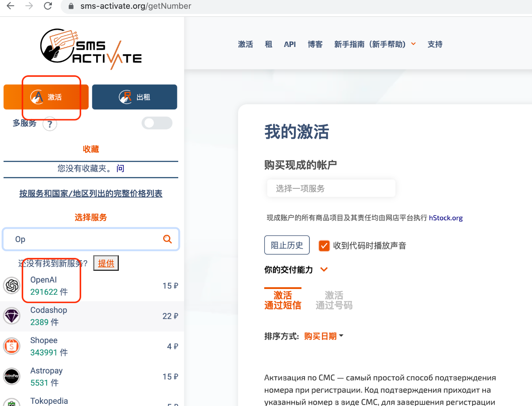This screenshot has width=532, height=406.
Task: Click the 阻止历史 button
Action: coord(287,245)
